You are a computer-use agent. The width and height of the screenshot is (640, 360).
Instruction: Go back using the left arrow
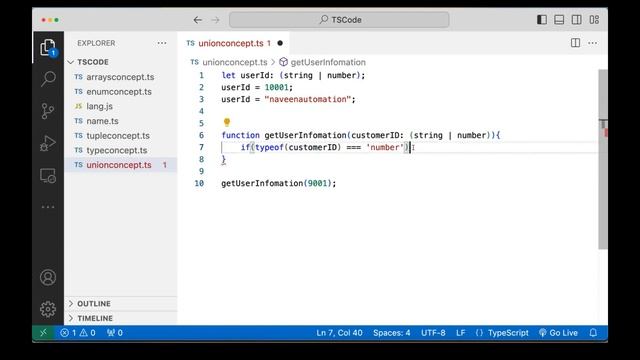[198, 20]
